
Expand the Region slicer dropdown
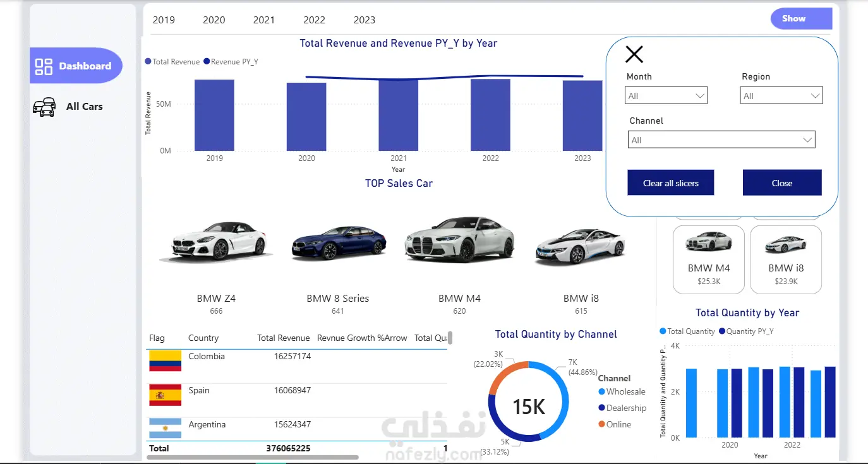click(781, 95)
